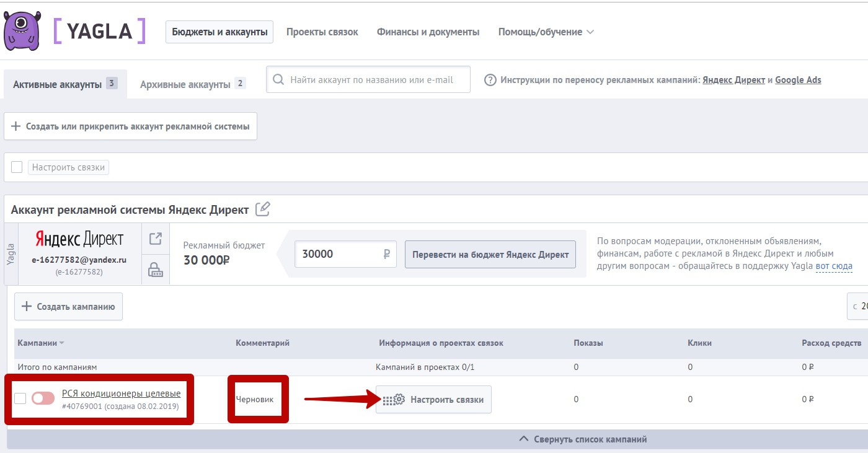Click the account search input field
Viewport: 868px width, 453px height.
[x=368, y=80]
